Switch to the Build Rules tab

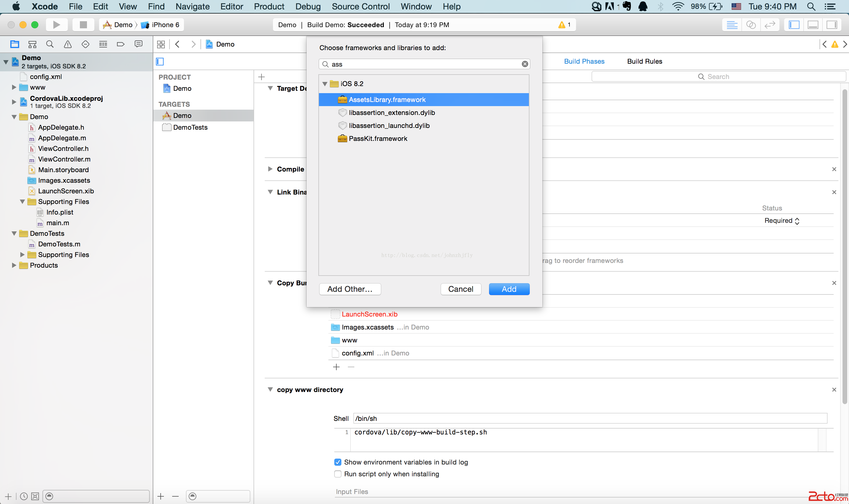click(644, 62)
